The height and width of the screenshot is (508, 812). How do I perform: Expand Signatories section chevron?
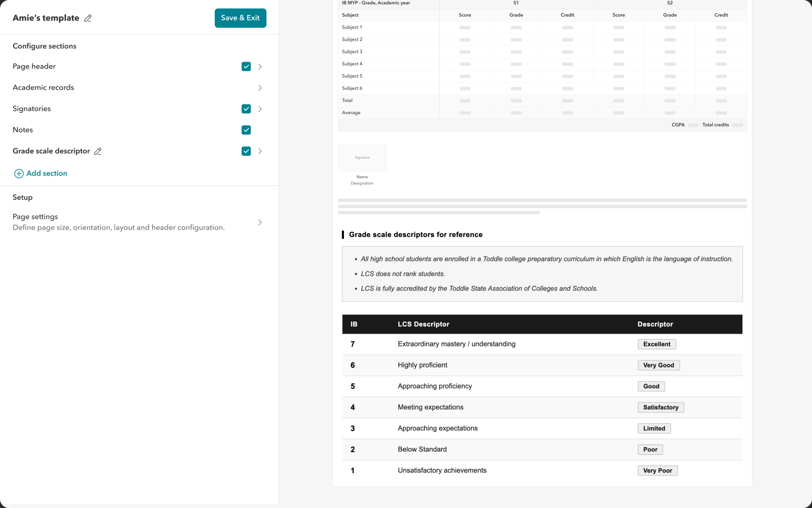260,109
